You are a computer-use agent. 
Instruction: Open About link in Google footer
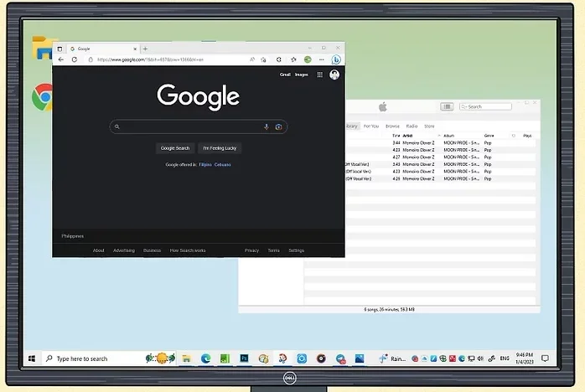click(x=99, y=250)
